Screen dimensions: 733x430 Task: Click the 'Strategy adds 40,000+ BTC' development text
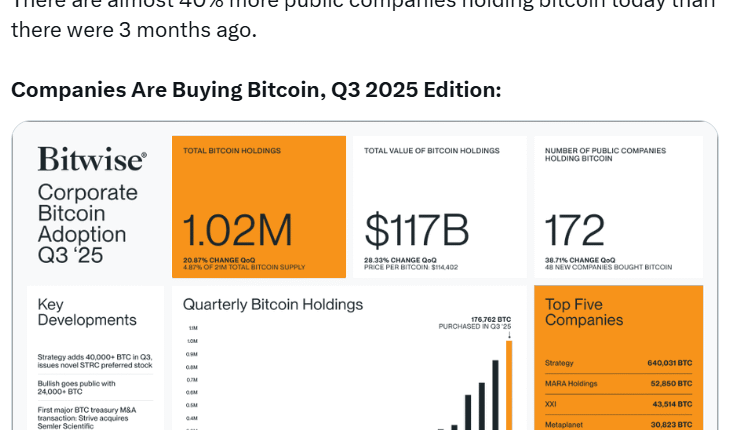94,361
